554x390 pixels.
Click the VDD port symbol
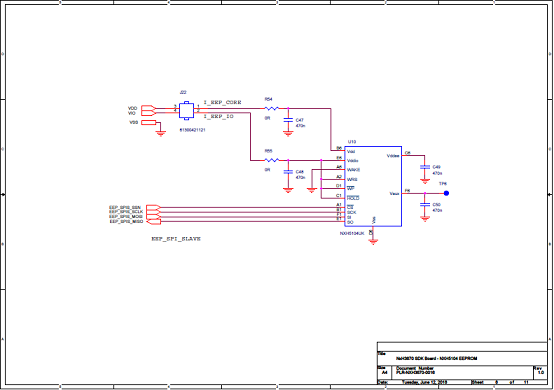click(148, 108)
